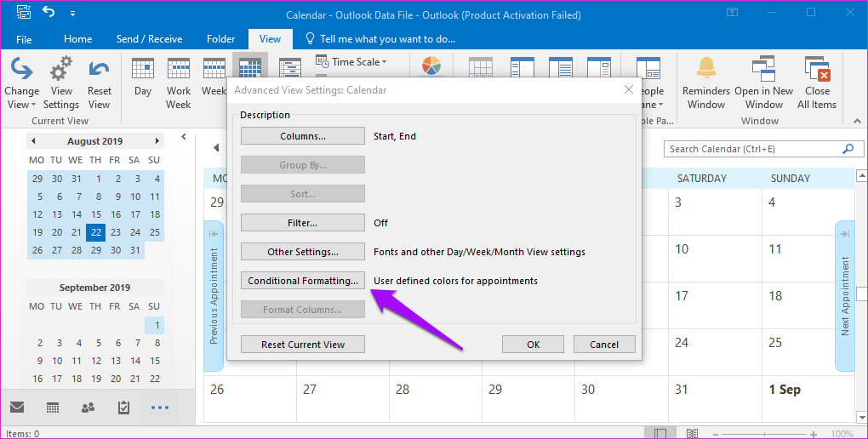Open the Reminders Window bell icon

[705, 68]
